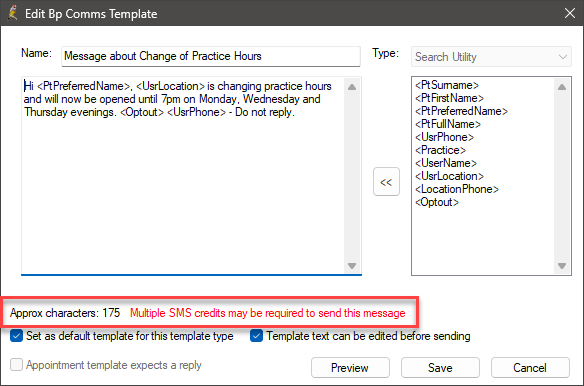Insert selected field with the << button
This screenshot has width=584, height=386.
coord(386,182)
